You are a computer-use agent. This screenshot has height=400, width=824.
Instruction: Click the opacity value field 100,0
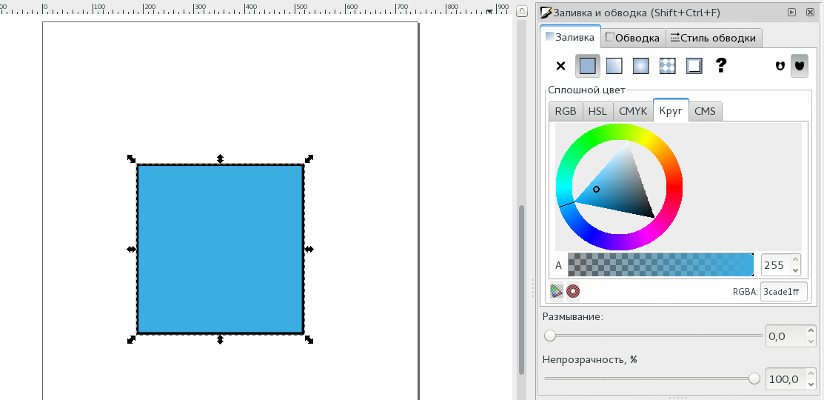(784, 379)
